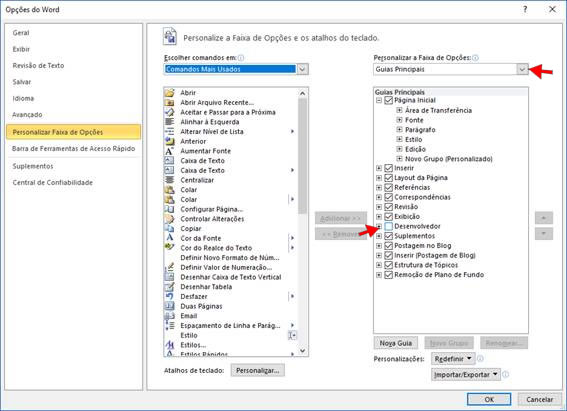
Task: Select the Abrir Arquivo Recente icon
Action: pos(169,103)
